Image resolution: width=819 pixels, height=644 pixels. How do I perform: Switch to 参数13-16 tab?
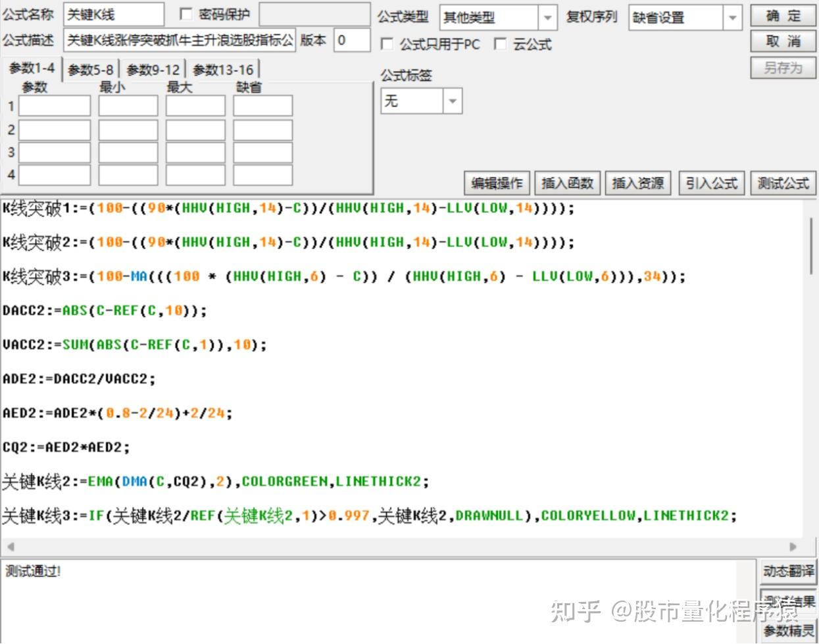tap(224, 70)
